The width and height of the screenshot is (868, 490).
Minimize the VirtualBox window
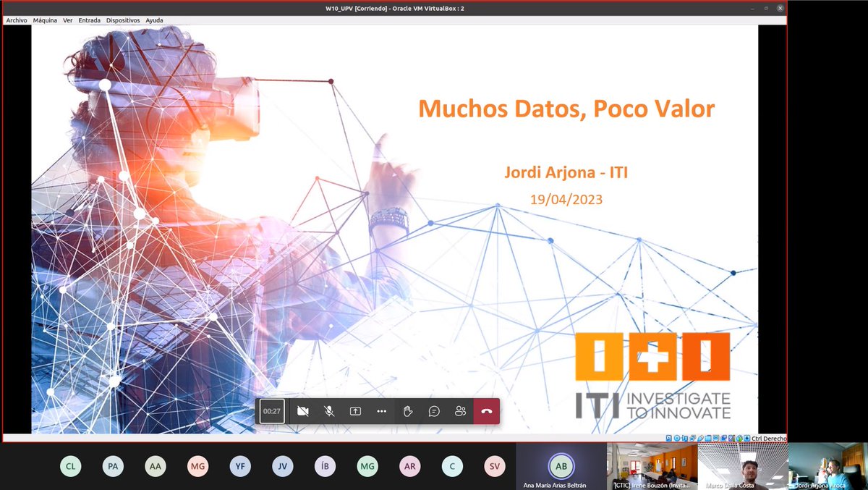coord(752,8)
